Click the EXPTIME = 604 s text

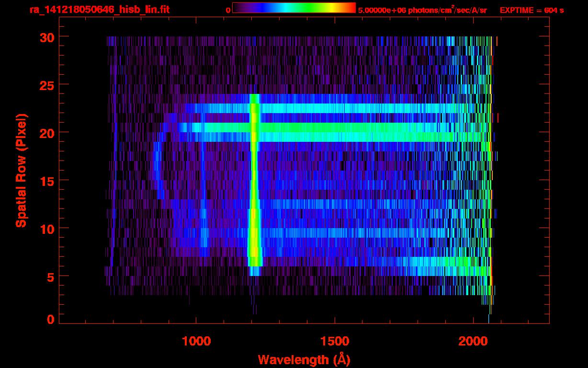point(531,10)
